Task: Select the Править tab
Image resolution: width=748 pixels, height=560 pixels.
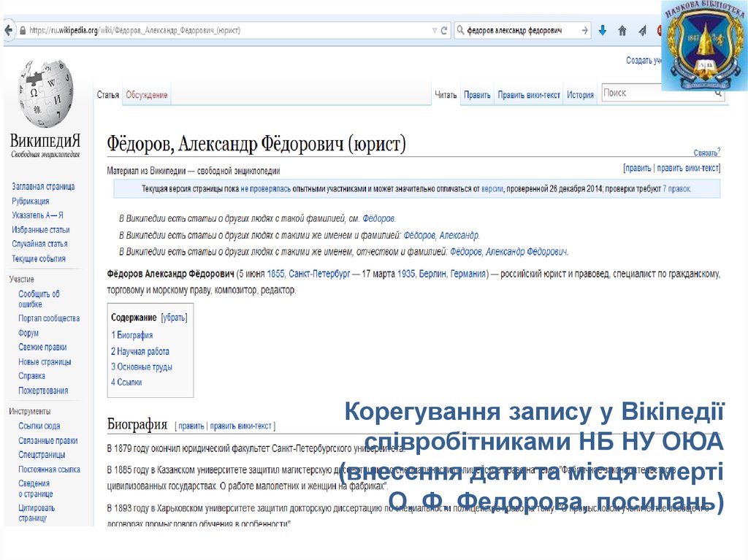Action: tap(477, 95)
